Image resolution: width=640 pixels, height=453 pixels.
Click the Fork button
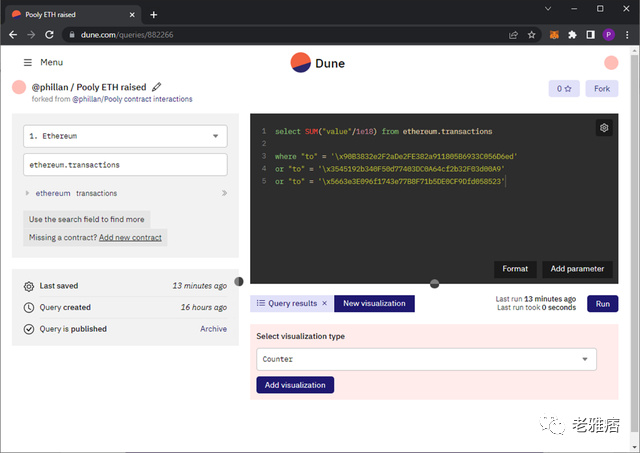point(602,89)
